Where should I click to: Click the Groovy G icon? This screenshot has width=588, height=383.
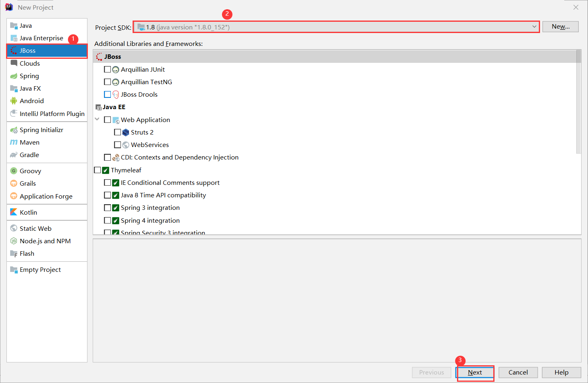click(14, 171)
